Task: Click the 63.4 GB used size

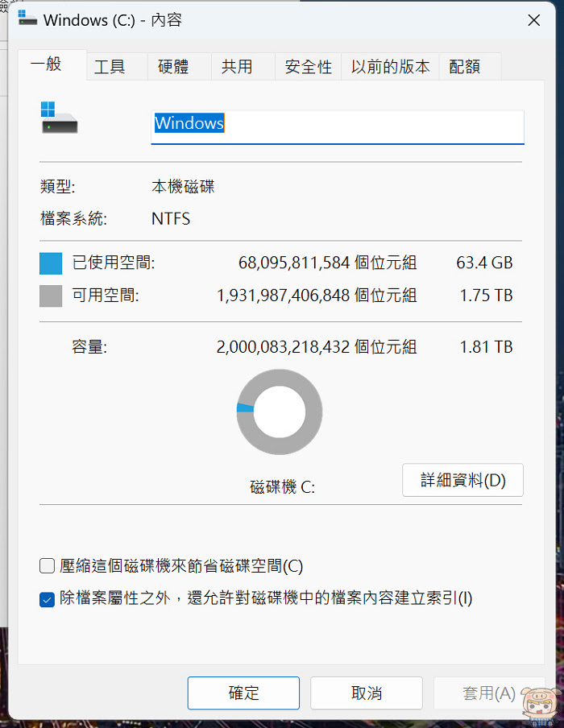Action: [484, 263]
